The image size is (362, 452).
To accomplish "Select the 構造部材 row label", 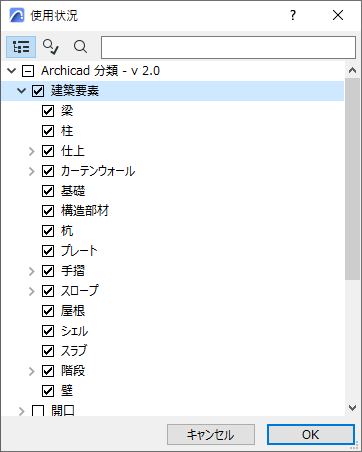I will click(85, 211).
